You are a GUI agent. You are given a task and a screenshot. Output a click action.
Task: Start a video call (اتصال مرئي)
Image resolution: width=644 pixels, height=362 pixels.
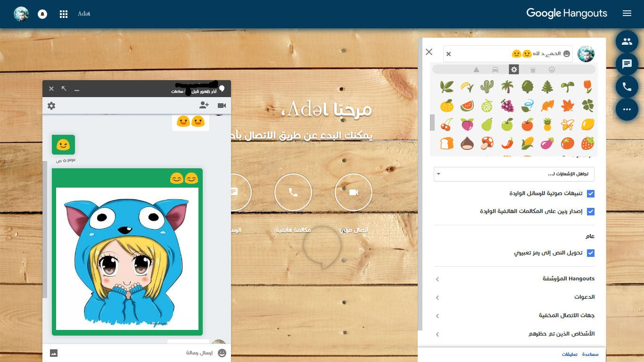point(354,192)
